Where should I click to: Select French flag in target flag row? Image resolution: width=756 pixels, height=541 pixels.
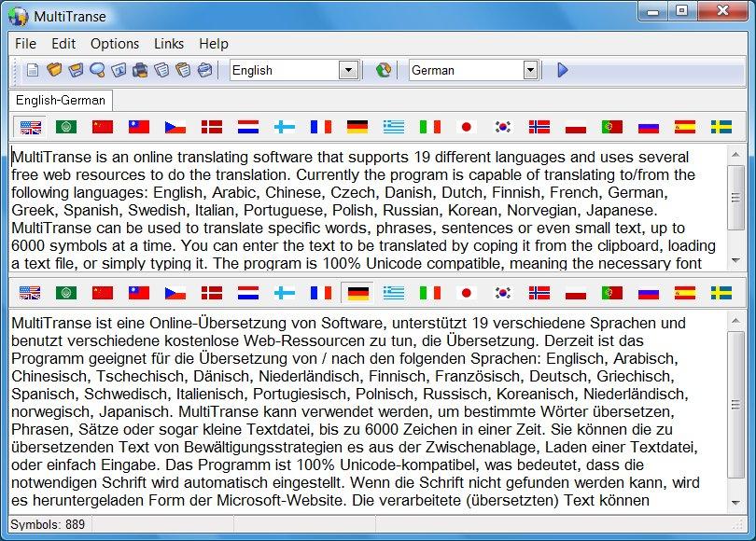321,293
